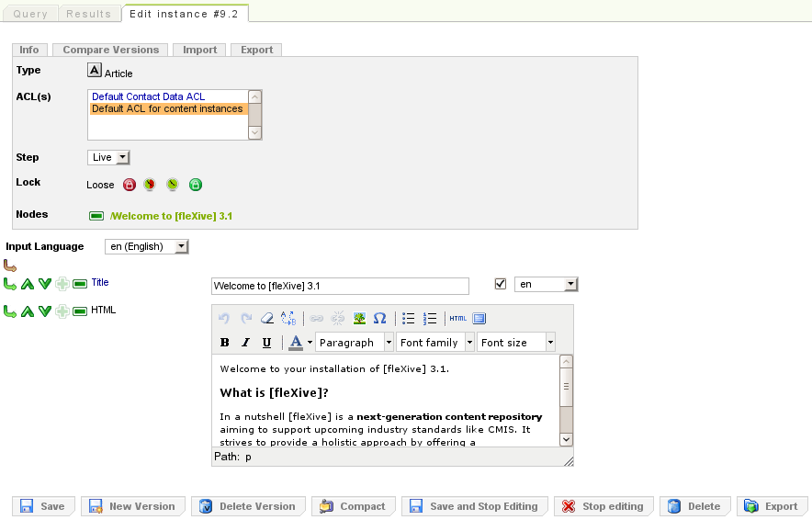Open the Step dropdown showing Live

pos(108,157)
